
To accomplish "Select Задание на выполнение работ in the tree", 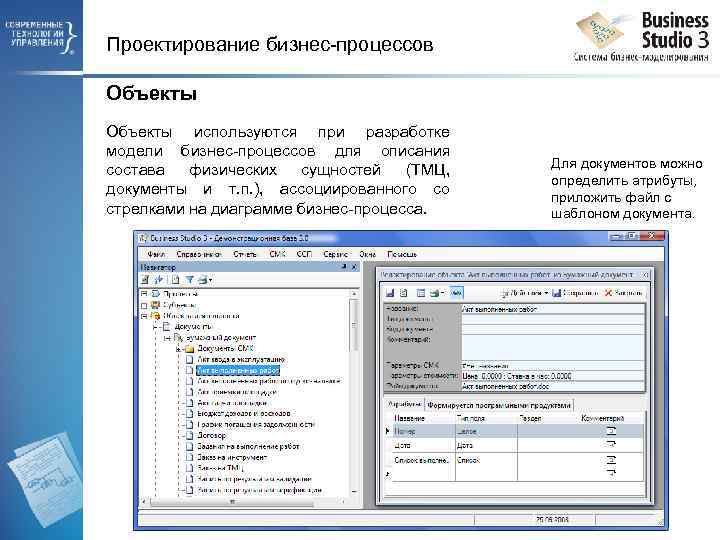I will click(x=248, y=446).
